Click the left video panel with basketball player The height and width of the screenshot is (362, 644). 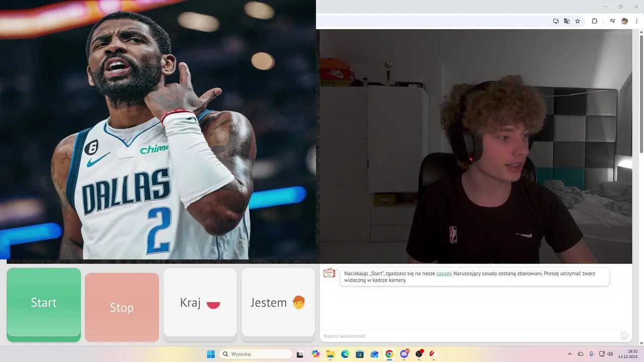click(158, 130)
